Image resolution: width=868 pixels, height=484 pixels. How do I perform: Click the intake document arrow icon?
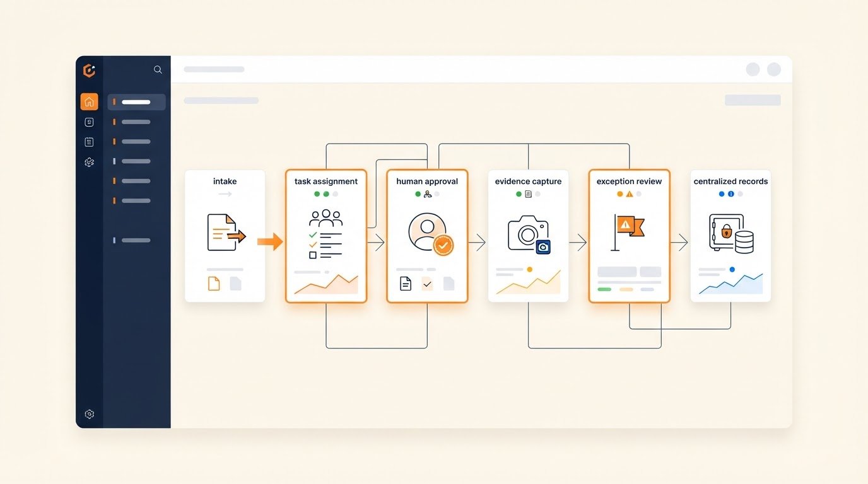click(x=226, y=233)
